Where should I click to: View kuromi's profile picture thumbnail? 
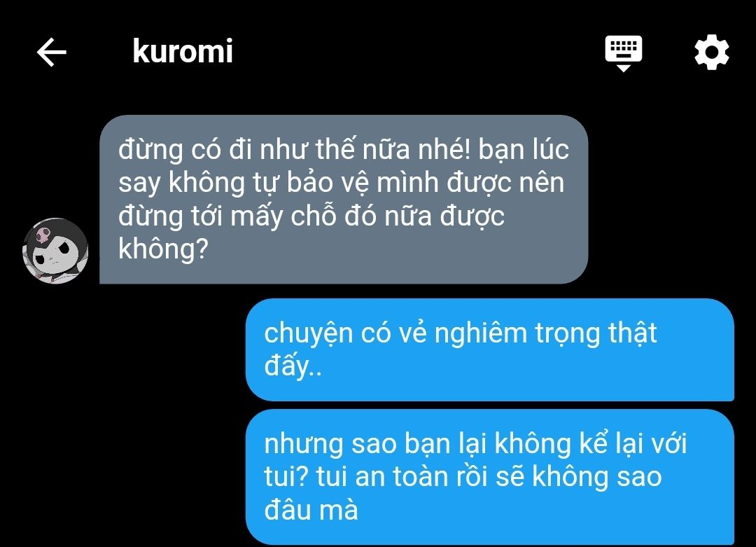pyautogui.click(x=55, y=251)
